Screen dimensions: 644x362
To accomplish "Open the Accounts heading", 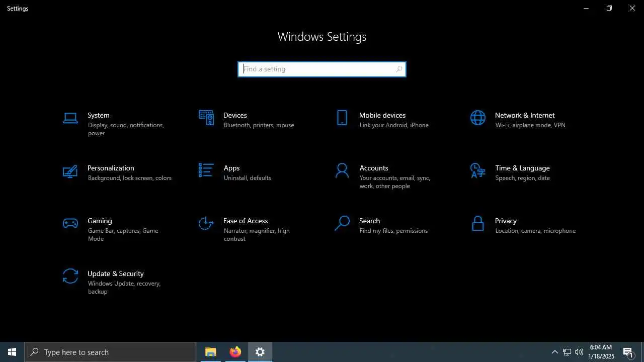I will [374, 168].
